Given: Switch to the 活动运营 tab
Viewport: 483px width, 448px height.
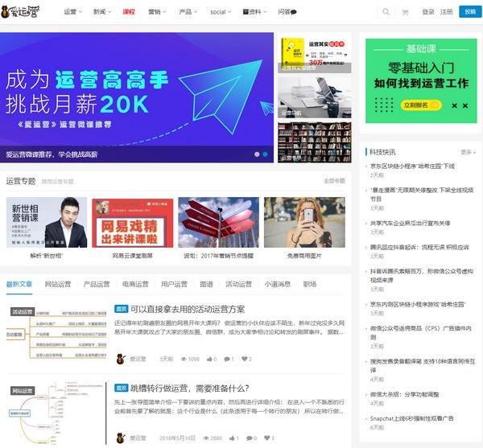Looking at the screenshot, I should point(239,284).
